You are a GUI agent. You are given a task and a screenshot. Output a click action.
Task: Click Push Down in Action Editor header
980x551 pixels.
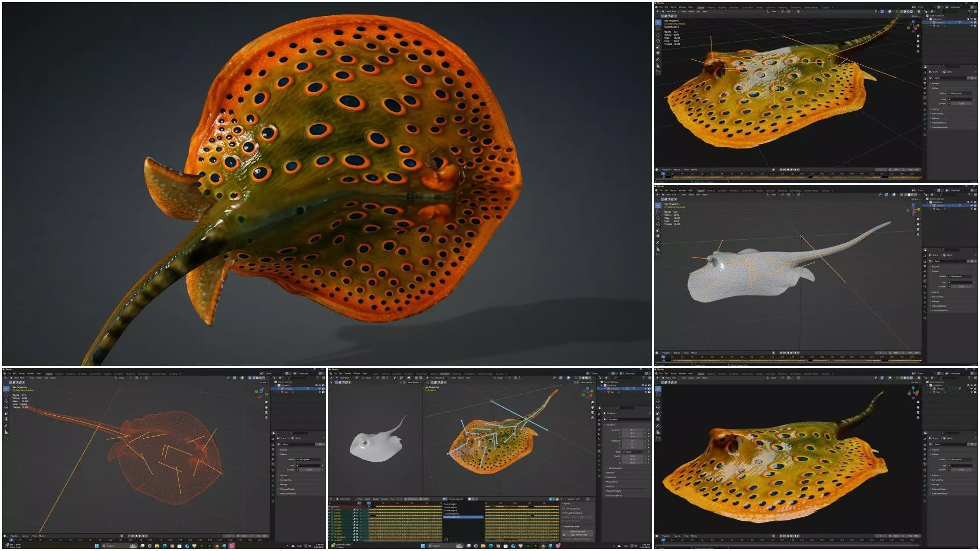[411, 499]
